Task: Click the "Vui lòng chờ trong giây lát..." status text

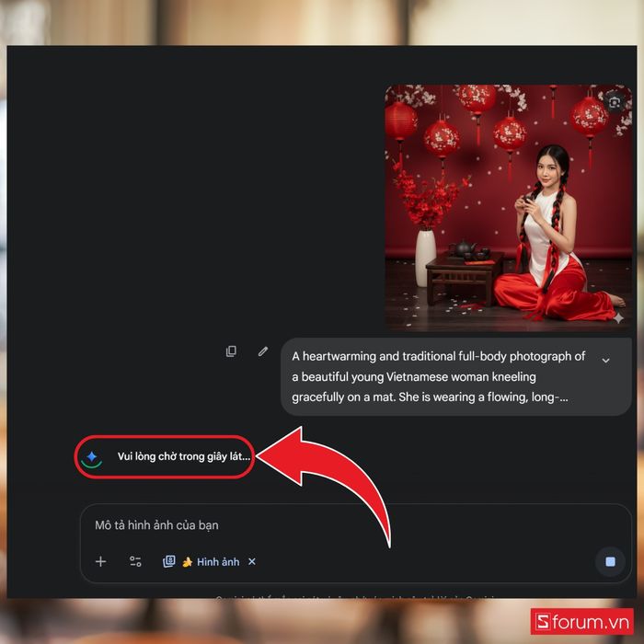Action: click(x=184, y=457)
